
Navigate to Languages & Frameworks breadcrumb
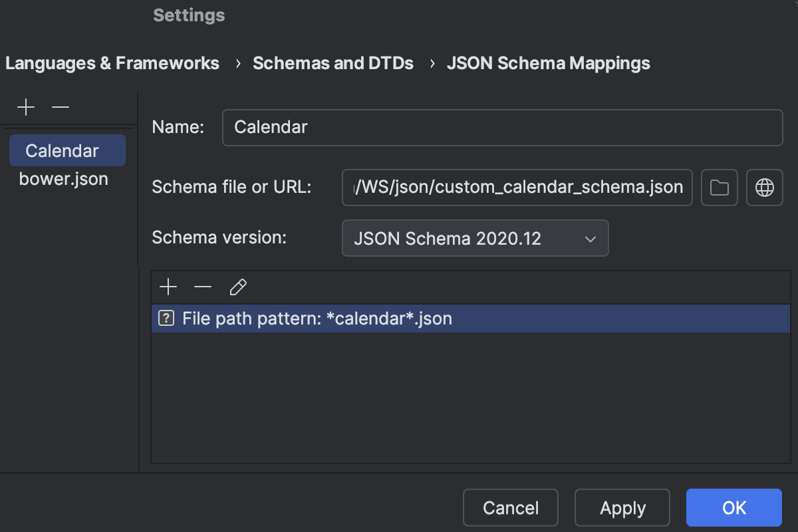click(x=112, y=63)
